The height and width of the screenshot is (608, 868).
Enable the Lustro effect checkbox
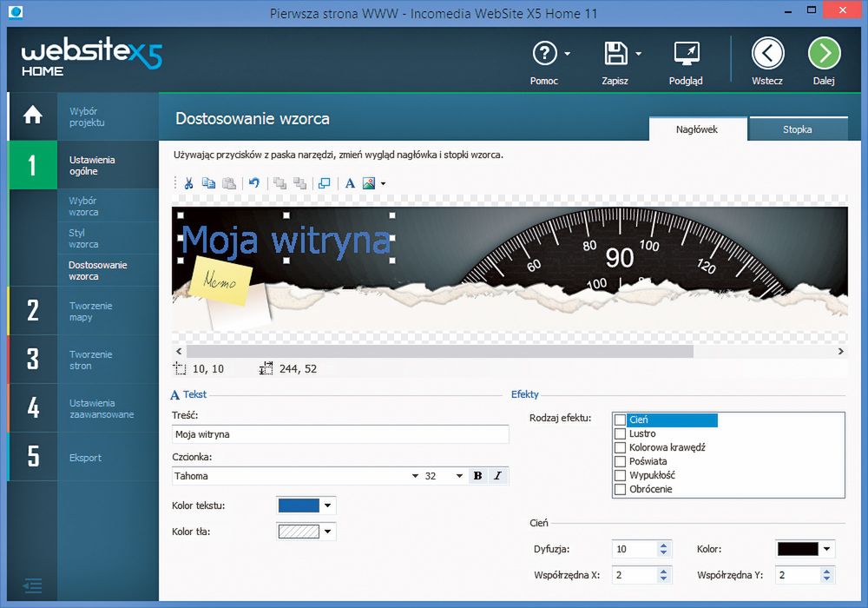(620, 433)
